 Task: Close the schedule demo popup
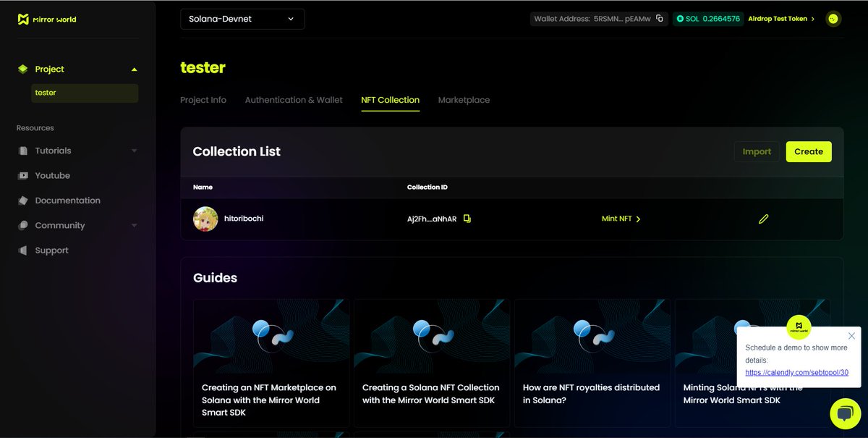[x=851, y=336]
